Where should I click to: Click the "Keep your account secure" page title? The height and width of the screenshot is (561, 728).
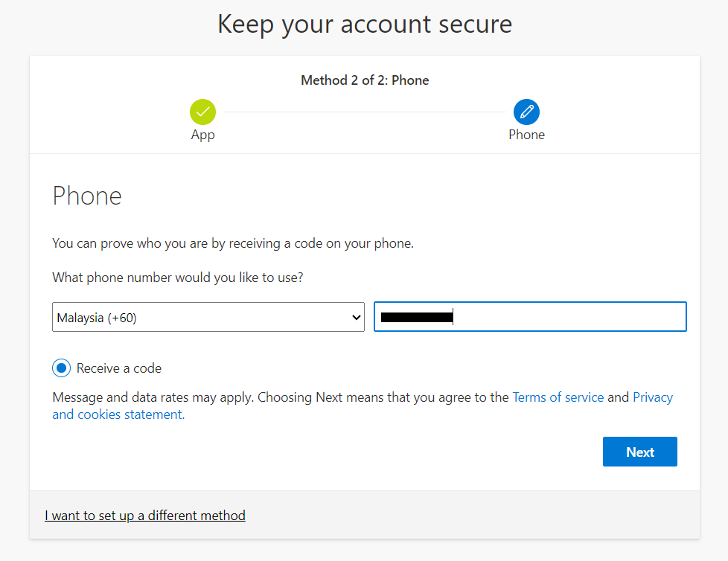pos(365,24)
